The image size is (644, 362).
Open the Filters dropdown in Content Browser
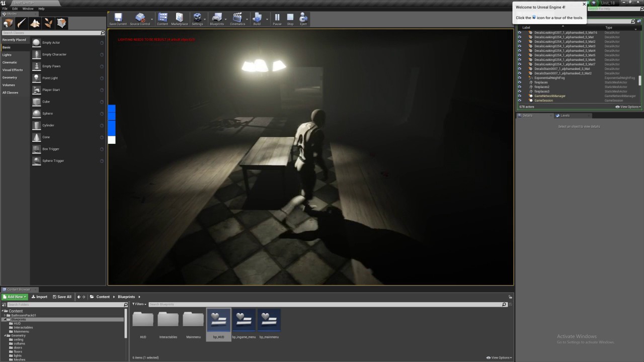pyautogui.click(x=139, y=304)
